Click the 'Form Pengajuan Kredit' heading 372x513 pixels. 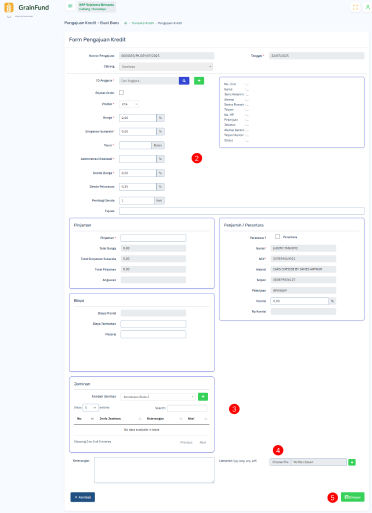click(x=97, y=39)
